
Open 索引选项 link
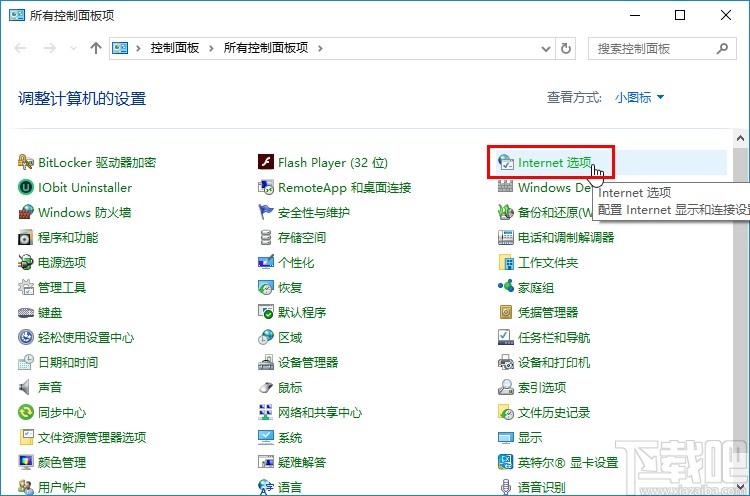[x=542, y=387]
